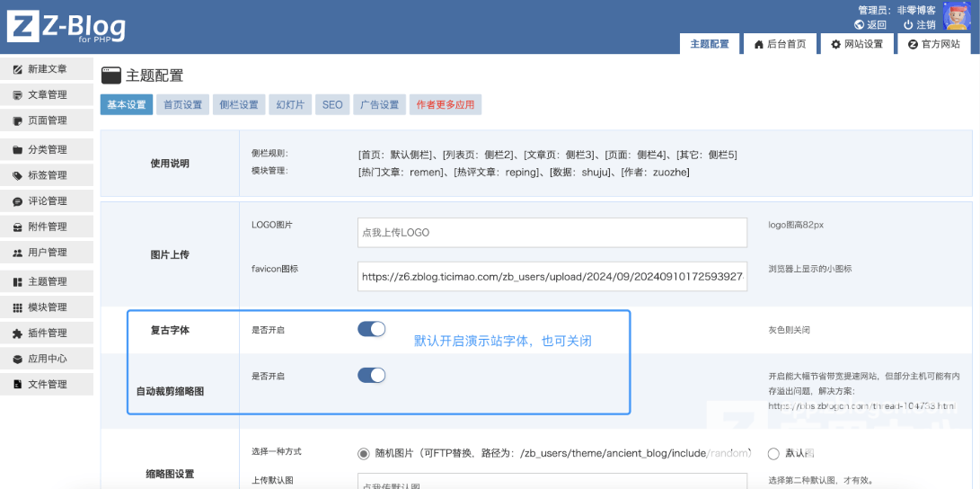Click the 作者更多应用 button
Image resolution: width=980 pixels, height=489 pixels.
[445, 105]
